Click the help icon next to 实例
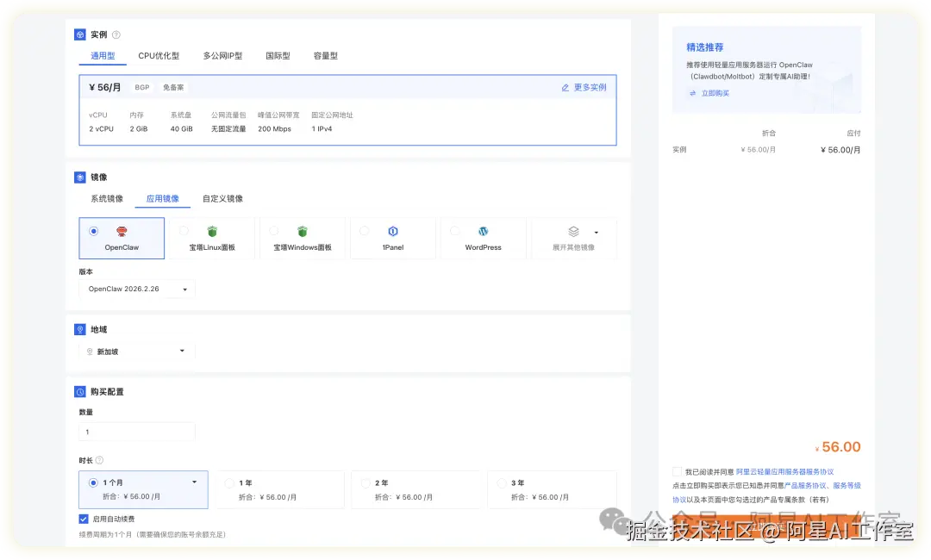The image size is (931, 560). 116,35
